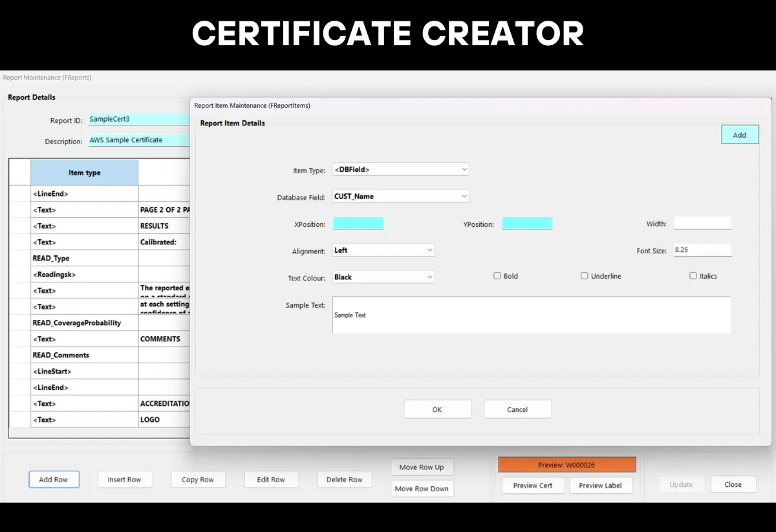Image resolution: width=776 pixels, height=532 pixels.
Task: Click the Preview Label button
Action: point(601,485)
